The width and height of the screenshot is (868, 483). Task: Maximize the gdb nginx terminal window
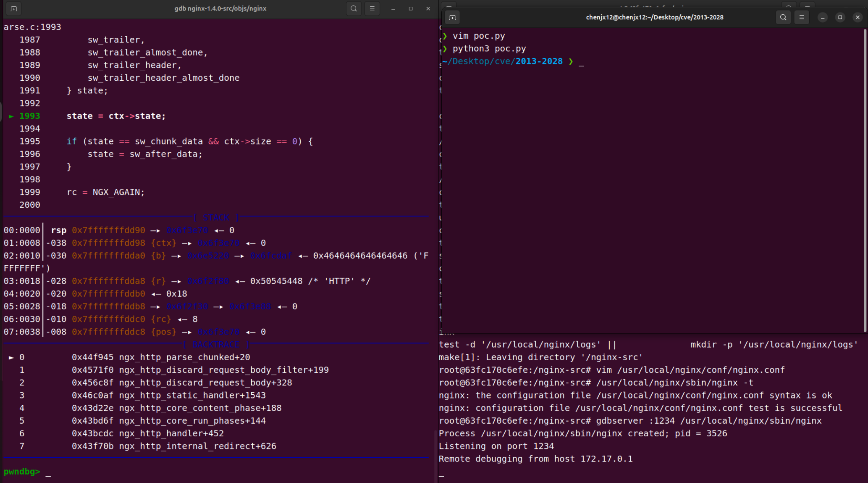coord(411,8)
